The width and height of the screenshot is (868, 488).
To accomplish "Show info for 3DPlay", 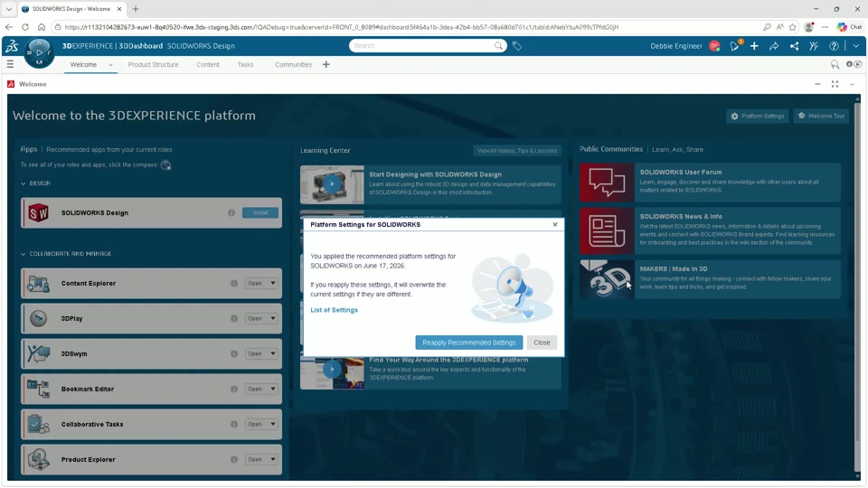I will point(234,319).
